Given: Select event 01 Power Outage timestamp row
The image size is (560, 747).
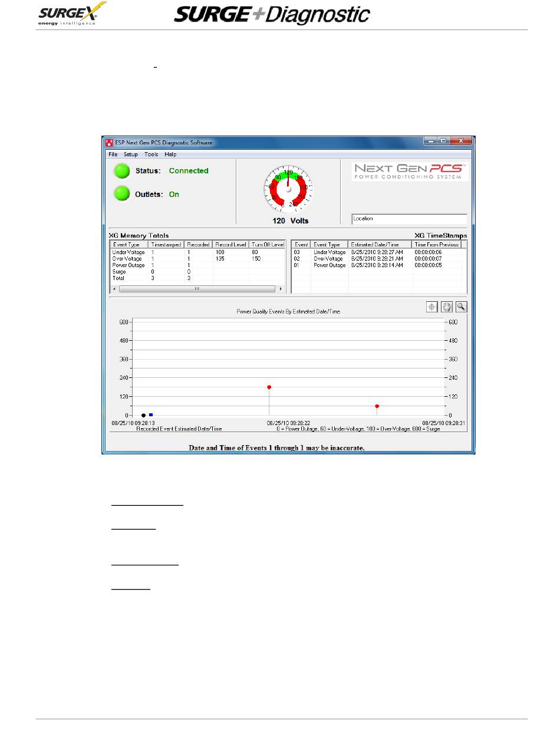Looking at the screenshot, I should coord(379,265).
